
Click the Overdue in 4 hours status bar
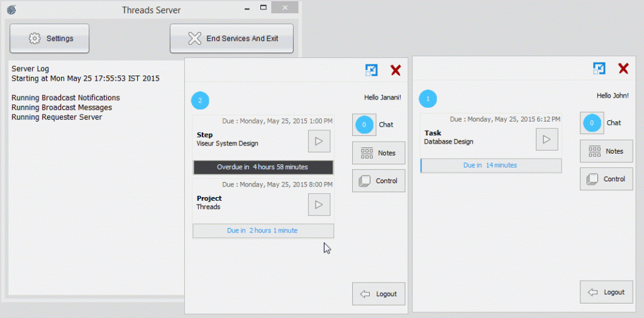(263, 167)
